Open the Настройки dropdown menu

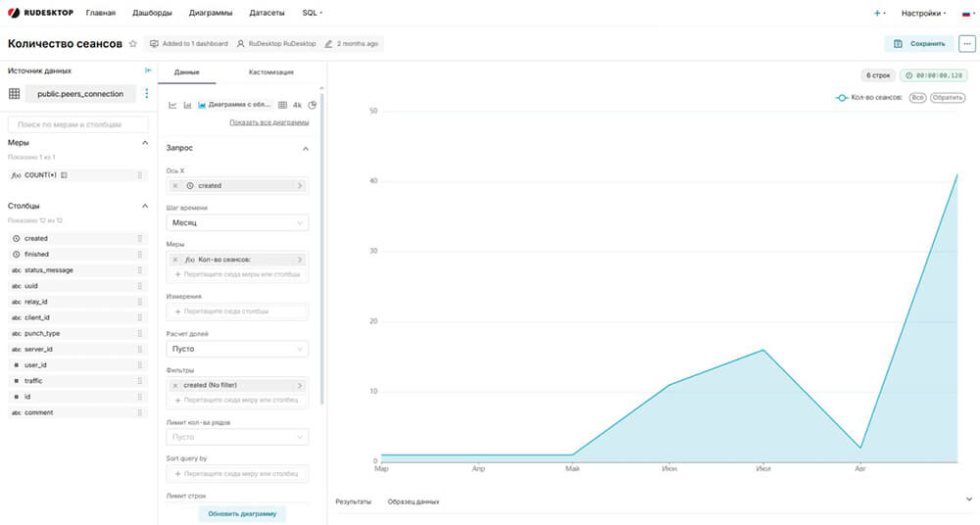(923, 13)
